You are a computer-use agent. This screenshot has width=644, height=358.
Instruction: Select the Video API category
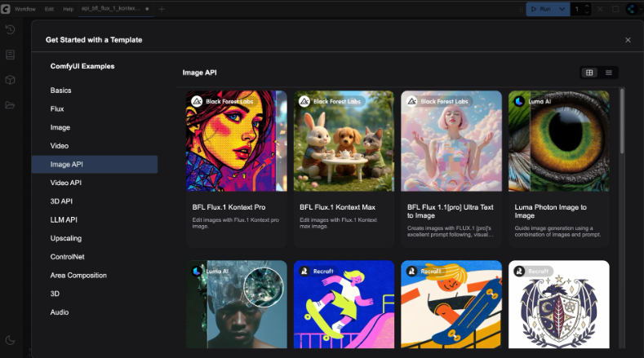(95, 183)
